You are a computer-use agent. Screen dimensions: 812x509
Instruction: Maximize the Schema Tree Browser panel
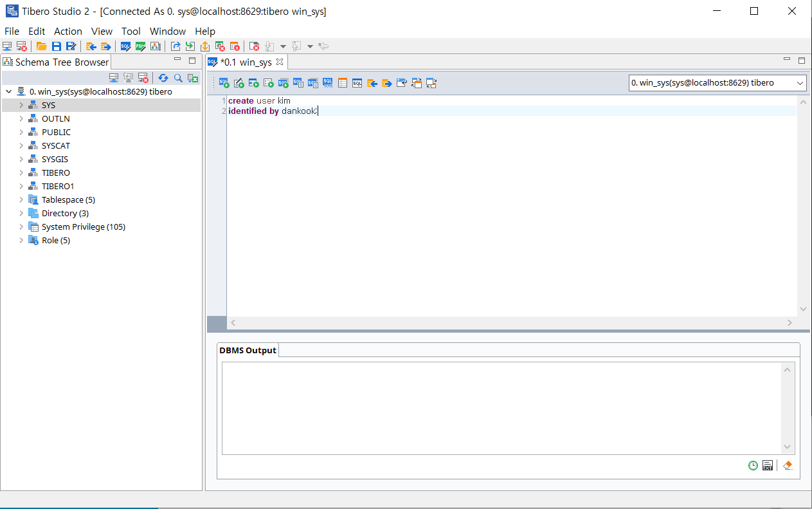point(192,60)
